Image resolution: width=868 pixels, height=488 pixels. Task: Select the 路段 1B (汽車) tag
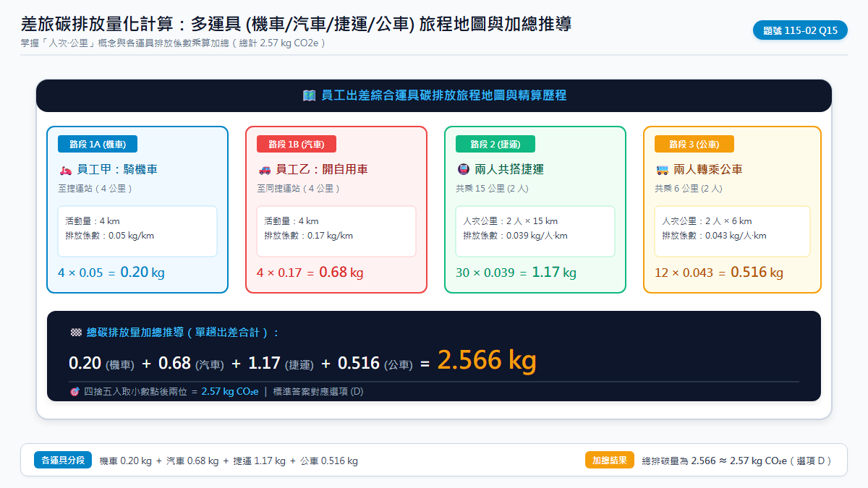[297, 144]
